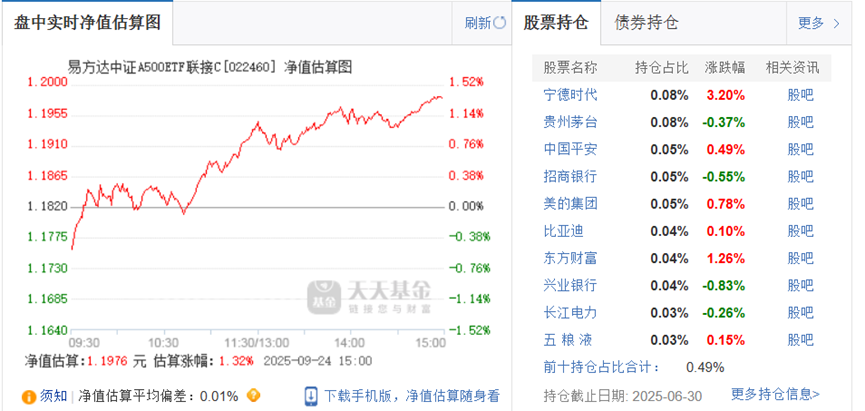Click the 股票名称 column header
865x411 pixels.
click(x=570, y=68)
